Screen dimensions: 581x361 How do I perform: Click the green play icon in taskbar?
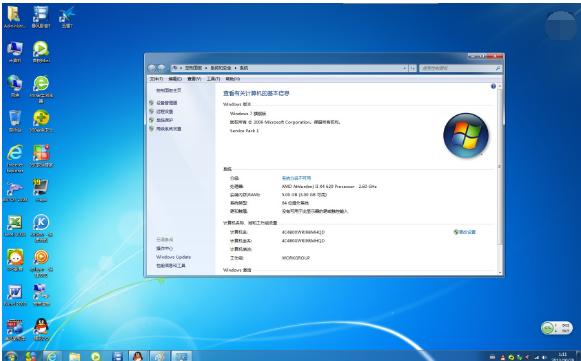pyautogui.click(x=96, y=356)
